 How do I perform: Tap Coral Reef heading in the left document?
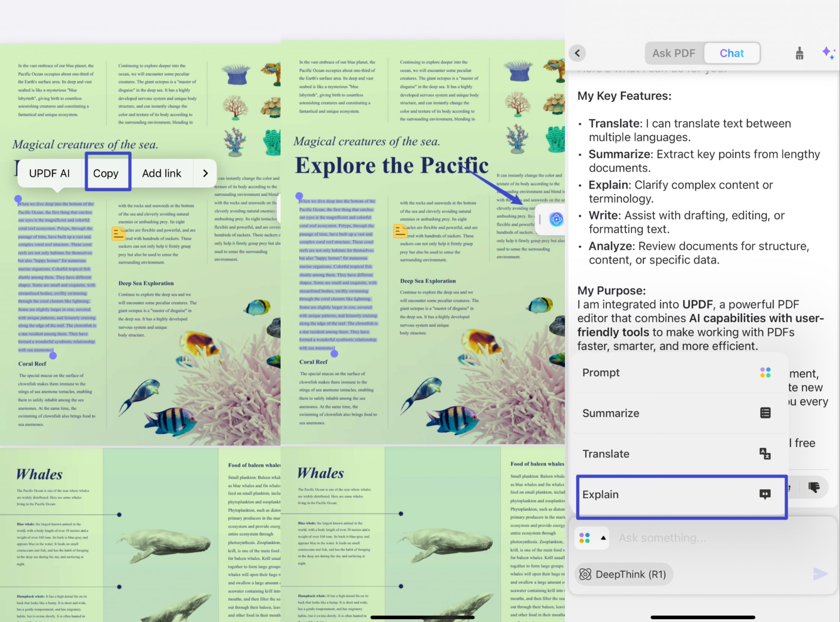pyautogui.click(x=32, y=364)
